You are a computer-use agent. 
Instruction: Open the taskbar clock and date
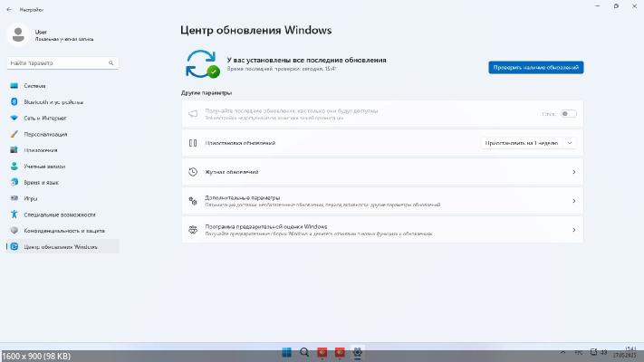point(625,352)
